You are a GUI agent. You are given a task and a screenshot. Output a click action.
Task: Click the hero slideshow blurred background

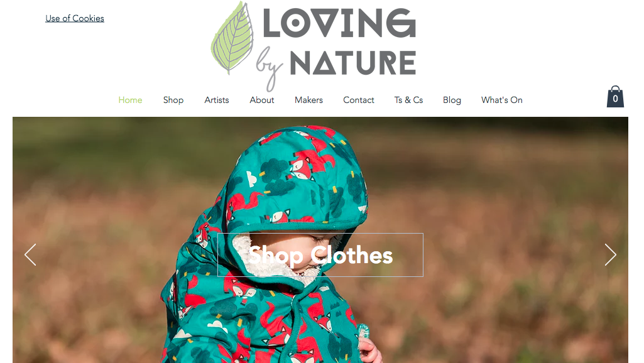493,185
